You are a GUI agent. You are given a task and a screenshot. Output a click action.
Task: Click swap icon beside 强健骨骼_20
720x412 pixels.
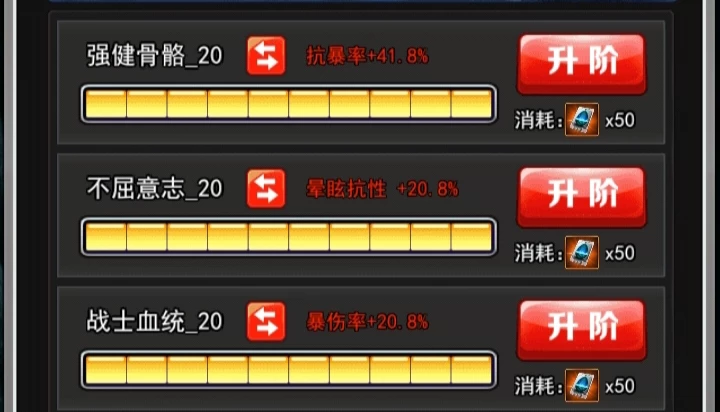(x=266, y=56)
